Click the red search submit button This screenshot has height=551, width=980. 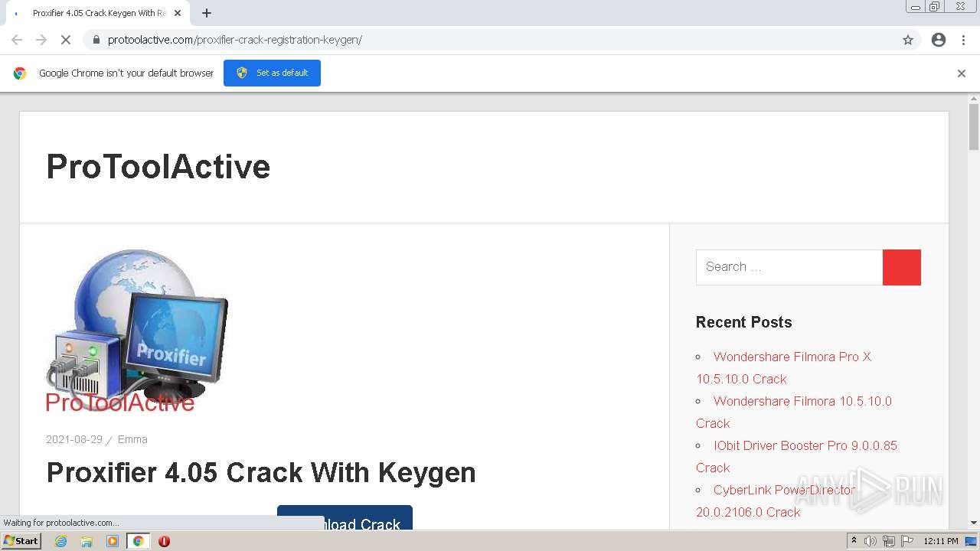click(x=902, y=267)
